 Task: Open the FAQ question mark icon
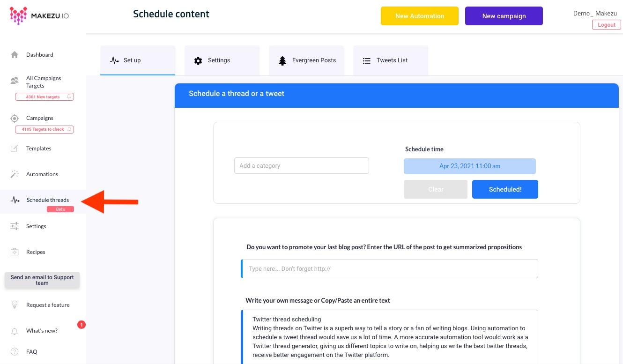point(15,352)
